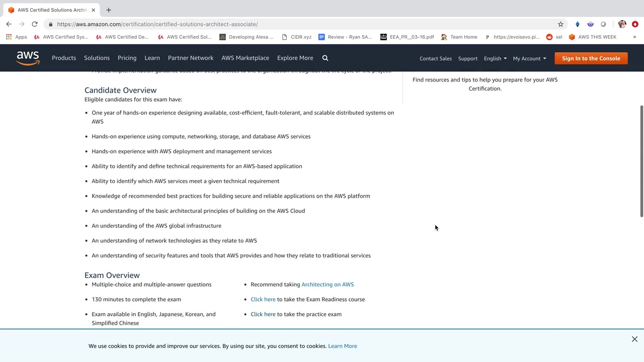Open the AWS Marketplace menu

pos(245,58)
